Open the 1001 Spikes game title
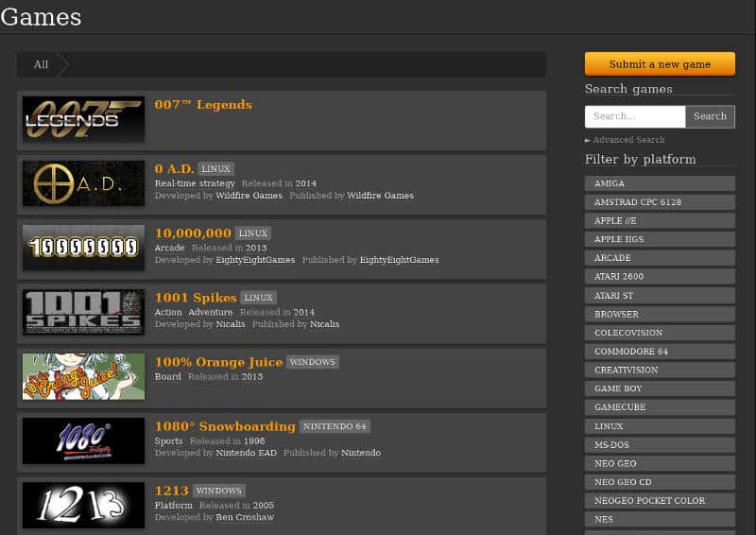 click(x=196, y=298)
